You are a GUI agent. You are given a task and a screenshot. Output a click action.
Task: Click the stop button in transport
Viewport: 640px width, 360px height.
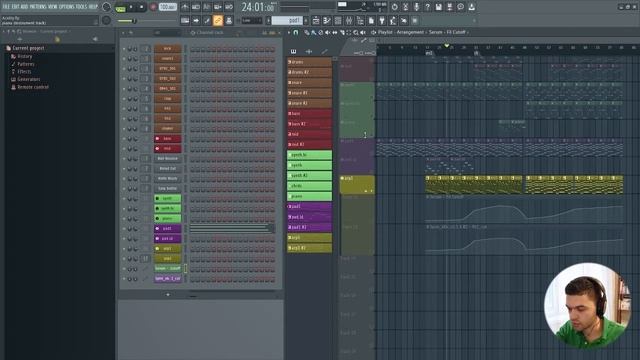[x=141, y=7]
